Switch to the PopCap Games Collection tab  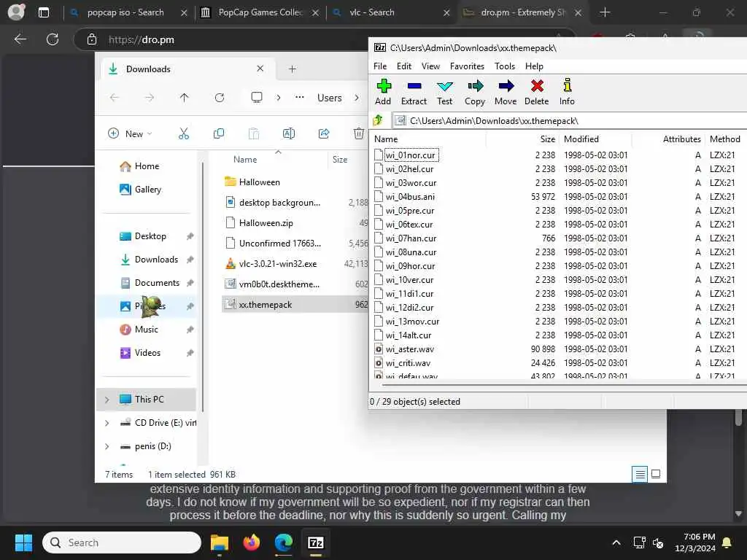260,12
